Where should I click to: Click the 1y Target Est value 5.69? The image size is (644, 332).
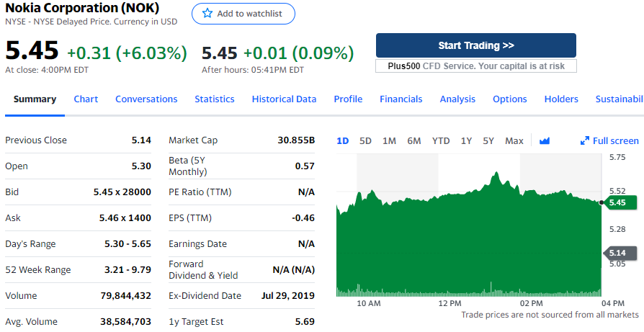click(305, 322)
